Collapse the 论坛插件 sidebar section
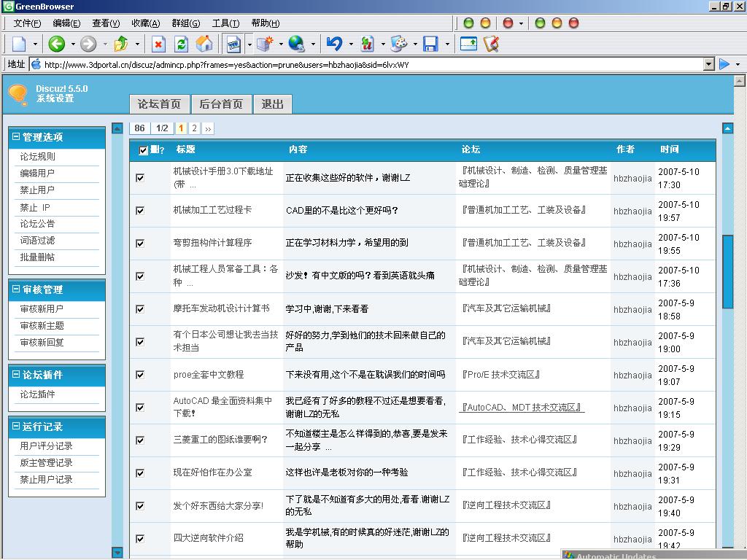Viewport: 747px width, 560px height. 16,374
